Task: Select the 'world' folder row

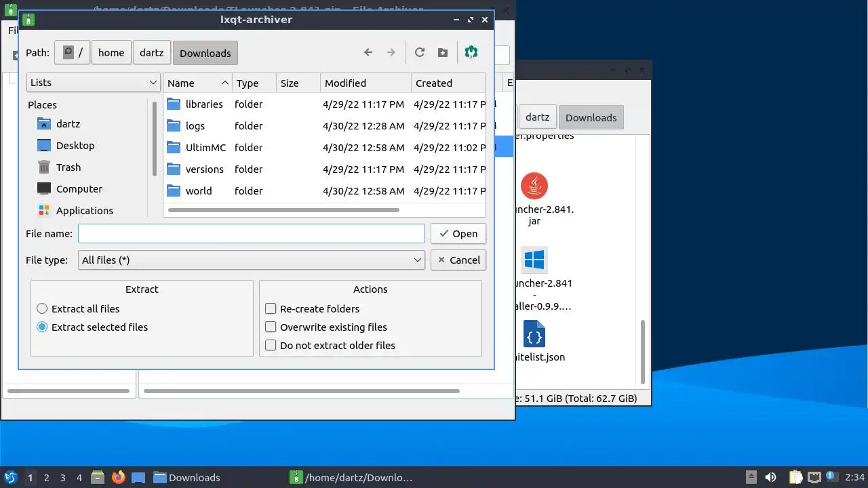Action: pyautogui.click(x=325, y=191)
